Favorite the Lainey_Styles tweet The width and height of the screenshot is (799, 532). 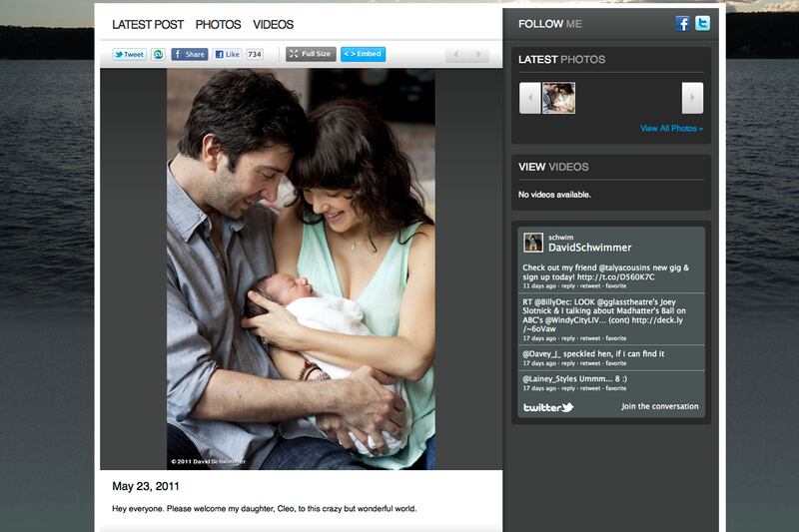(616, 388)
